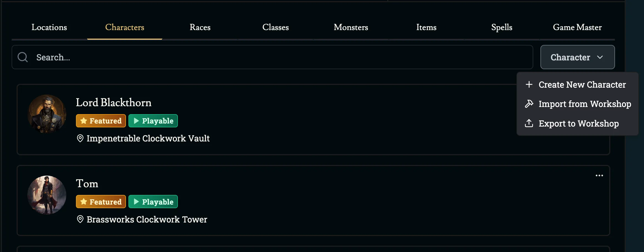The height and width of the screenshot is (252, 644).
Task: Switch to the Locations tab
Action: pyautogui.click(x=49, y=27)
